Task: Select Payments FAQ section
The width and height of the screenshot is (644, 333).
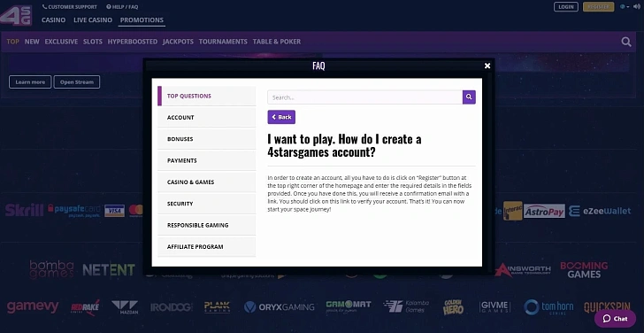Action: (207, 161)
